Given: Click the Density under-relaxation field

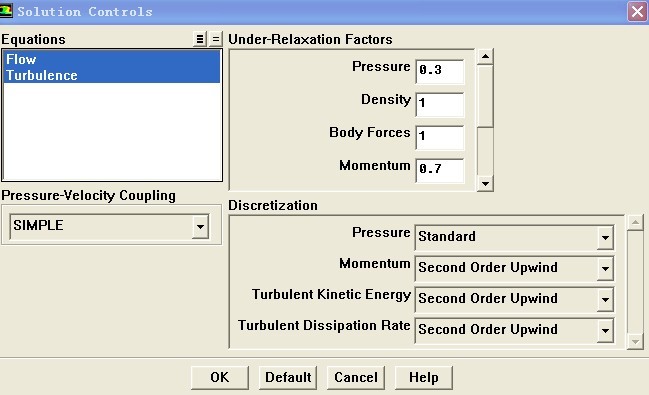Looking at the screenshot, I should pyautogui.click(x=440, y=104).
